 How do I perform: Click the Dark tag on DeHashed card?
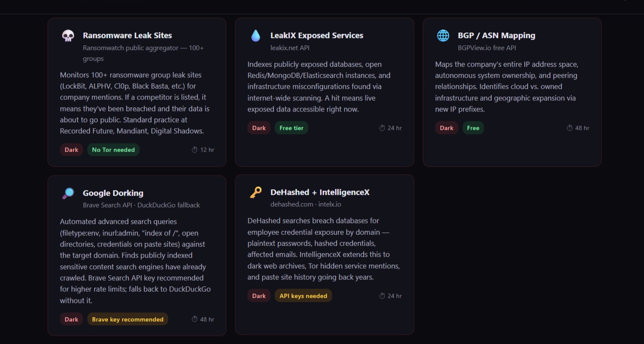pos(259,296)
